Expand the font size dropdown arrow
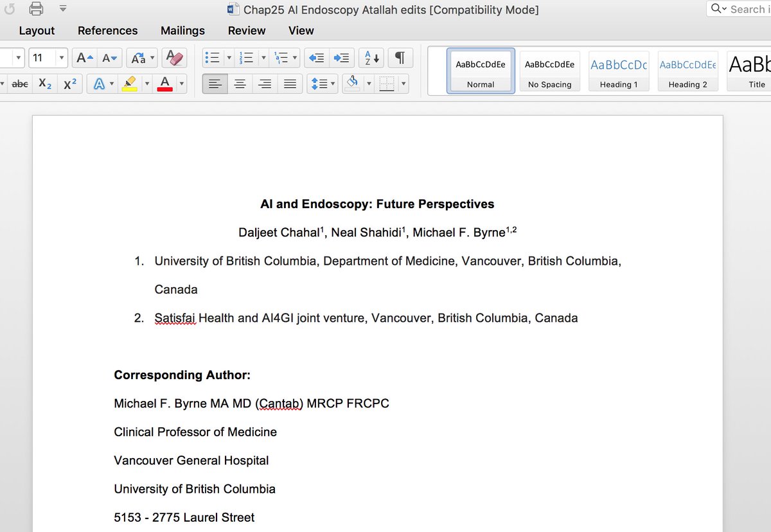 pos(62,58)
